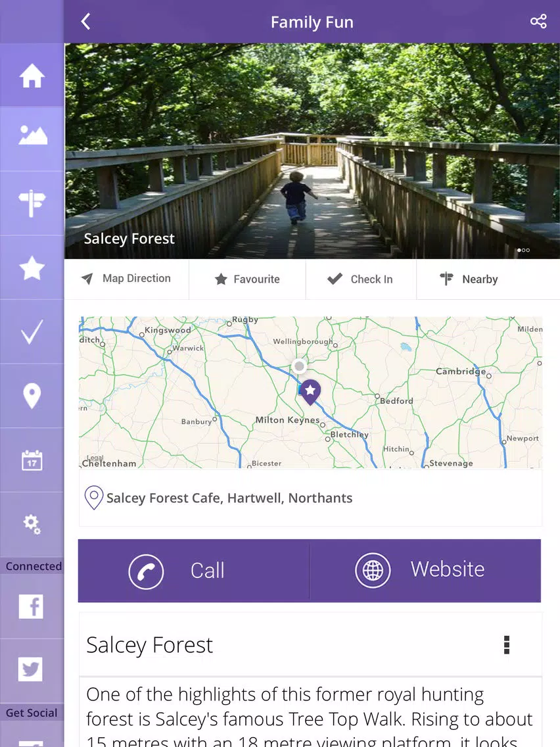Click the purple star marker on map
This screenshot has width=560, height=747.
click(310, 392)
